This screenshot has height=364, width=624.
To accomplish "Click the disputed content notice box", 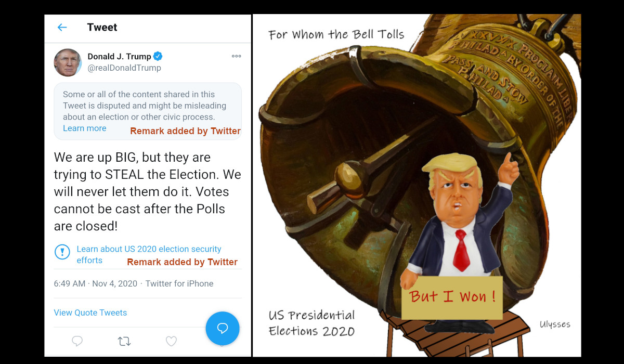I will pos(148,111).
